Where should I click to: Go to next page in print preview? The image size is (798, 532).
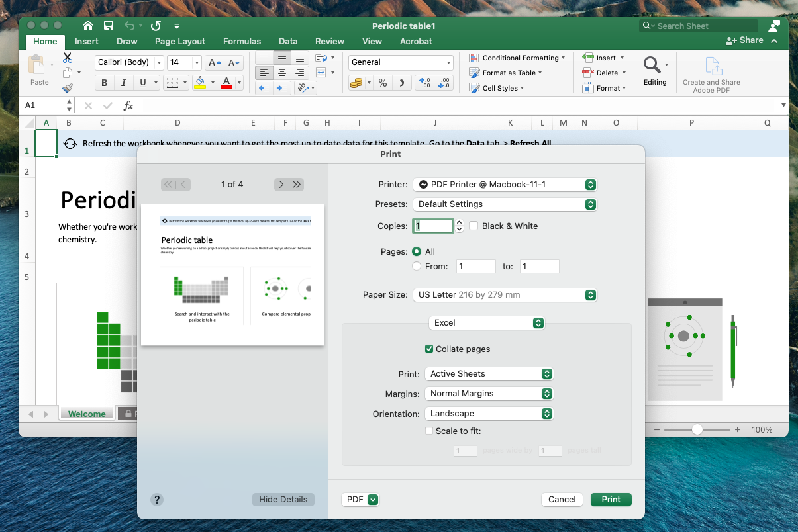(x=281, y=185)
